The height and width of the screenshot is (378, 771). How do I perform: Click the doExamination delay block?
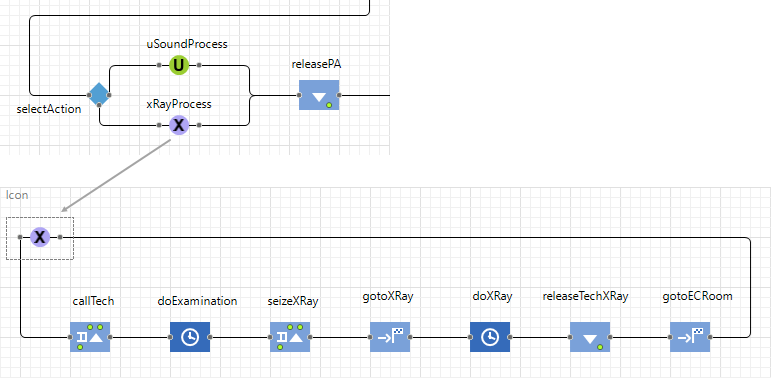click(x=190, y=337)
